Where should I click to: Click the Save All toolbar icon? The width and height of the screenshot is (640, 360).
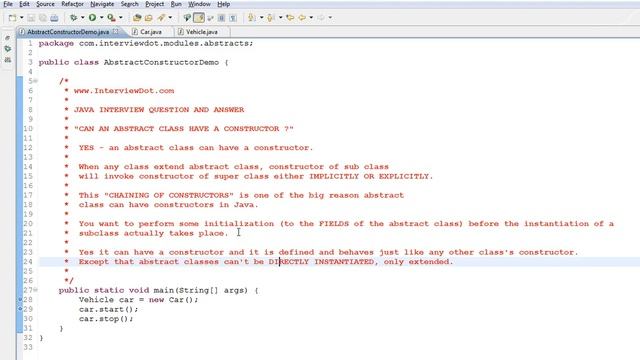tap(42, 18)
